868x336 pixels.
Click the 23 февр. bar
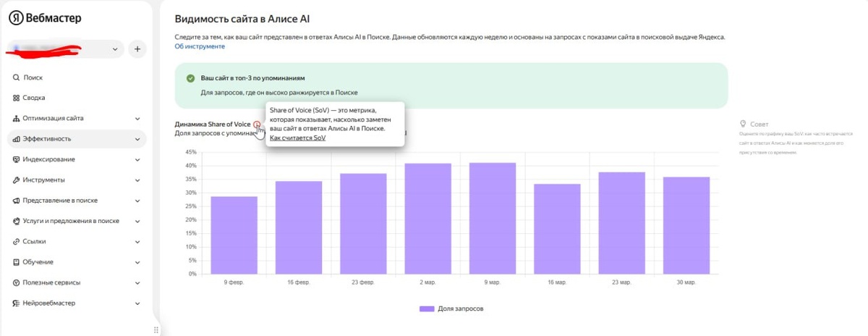coord(363,224)
